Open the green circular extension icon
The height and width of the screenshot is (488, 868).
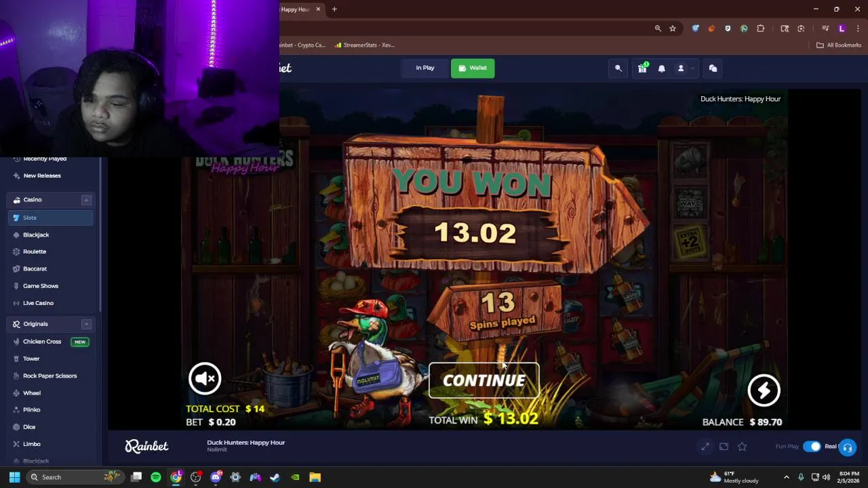[744, 28]
